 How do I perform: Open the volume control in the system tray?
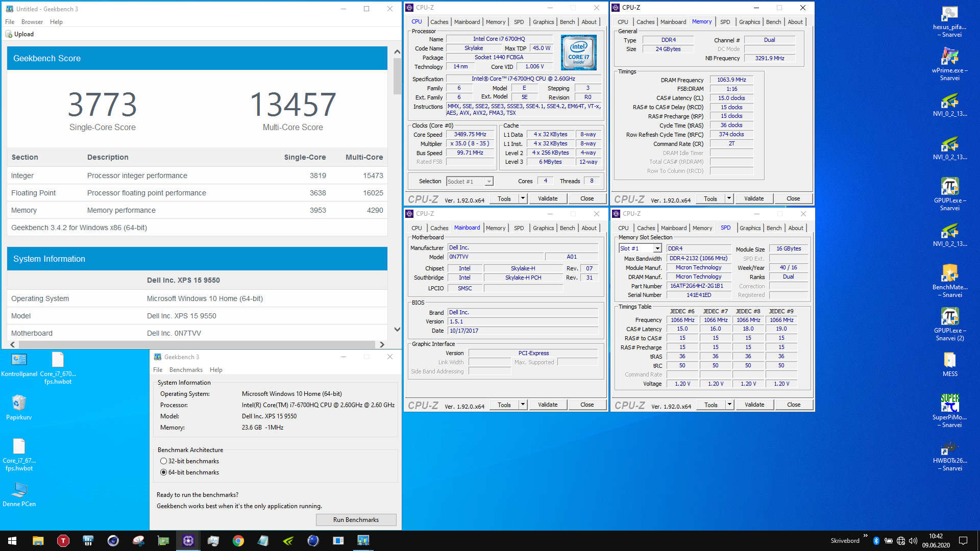point(913,541)
